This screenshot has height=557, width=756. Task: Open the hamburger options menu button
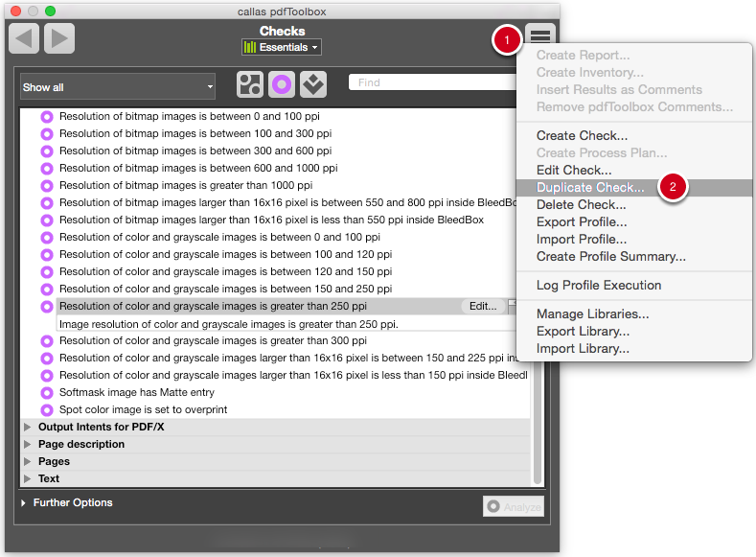point(540,35)
